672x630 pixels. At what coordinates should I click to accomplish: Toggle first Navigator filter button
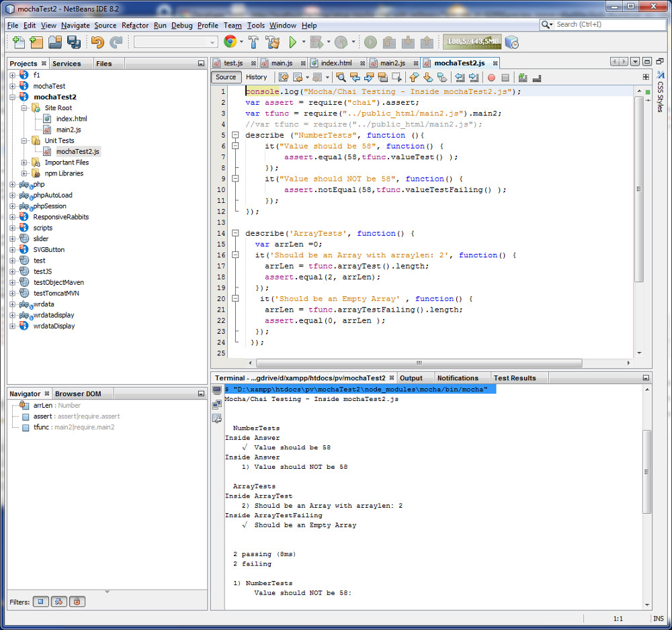[41, 602]
